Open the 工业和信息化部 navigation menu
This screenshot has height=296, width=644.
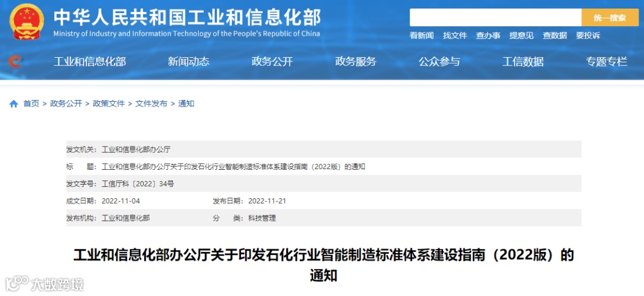[90, 62]
